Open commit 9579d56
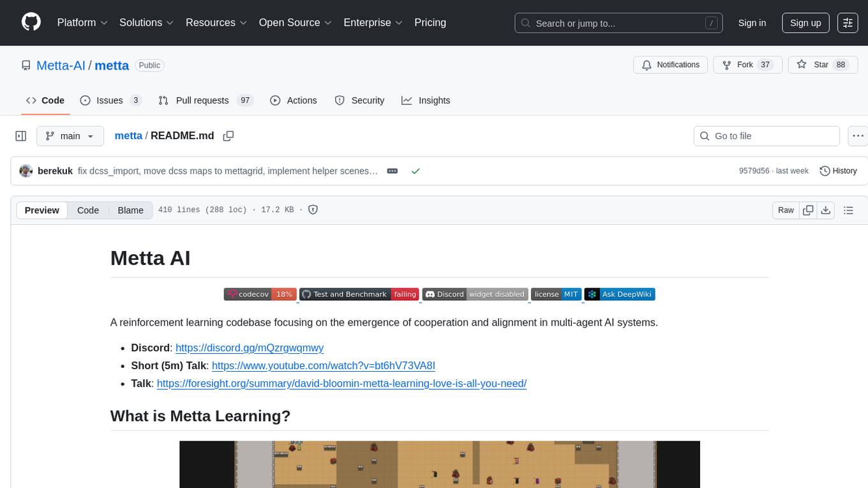Image resolution: width=868 pixels, height=488 pixels. tap(754, 171)
